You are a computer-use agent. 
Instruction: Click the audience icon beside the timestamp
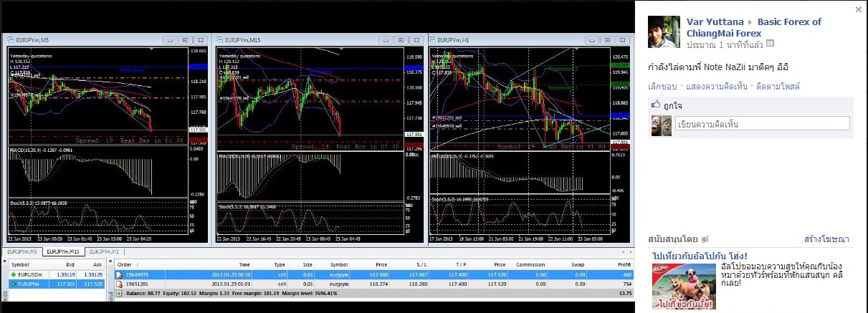pos(770,44)
